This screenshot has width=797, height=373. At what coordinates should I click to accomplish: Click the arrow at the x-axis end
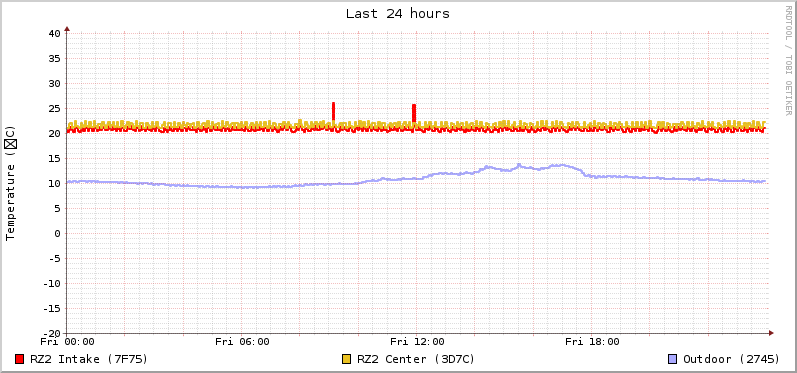click(771, 333)
